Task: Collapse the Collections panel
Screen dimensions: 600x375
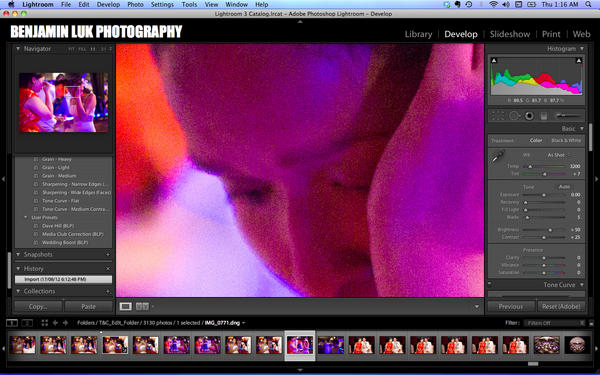Action: click(x=18, y=291)
